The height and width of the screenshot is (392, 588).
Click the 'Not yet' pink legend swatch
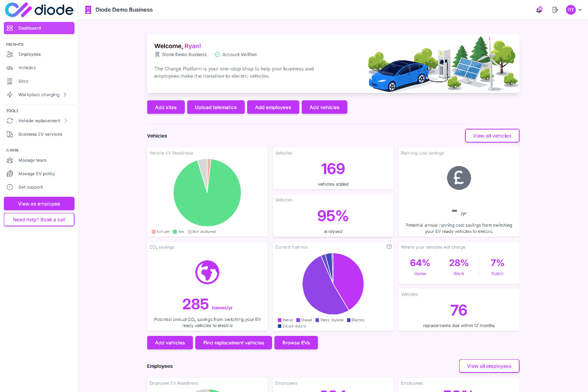154,232
